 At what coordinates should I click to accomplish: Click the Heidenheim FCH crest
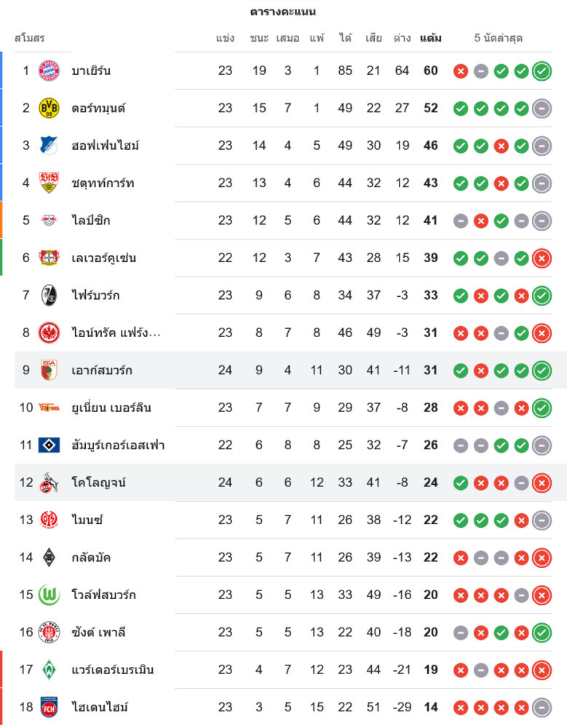pyautogui.click(x=49, y=707)
